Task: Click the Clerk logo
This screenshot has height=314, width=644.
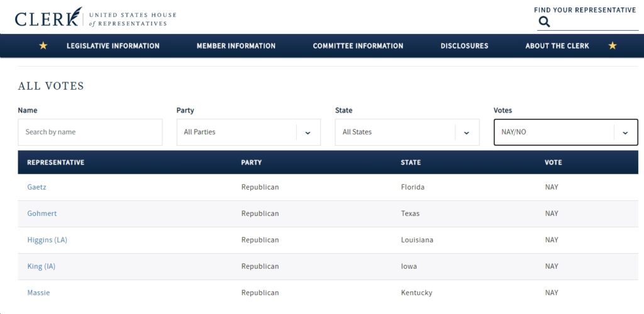Action: click(96, 17)
